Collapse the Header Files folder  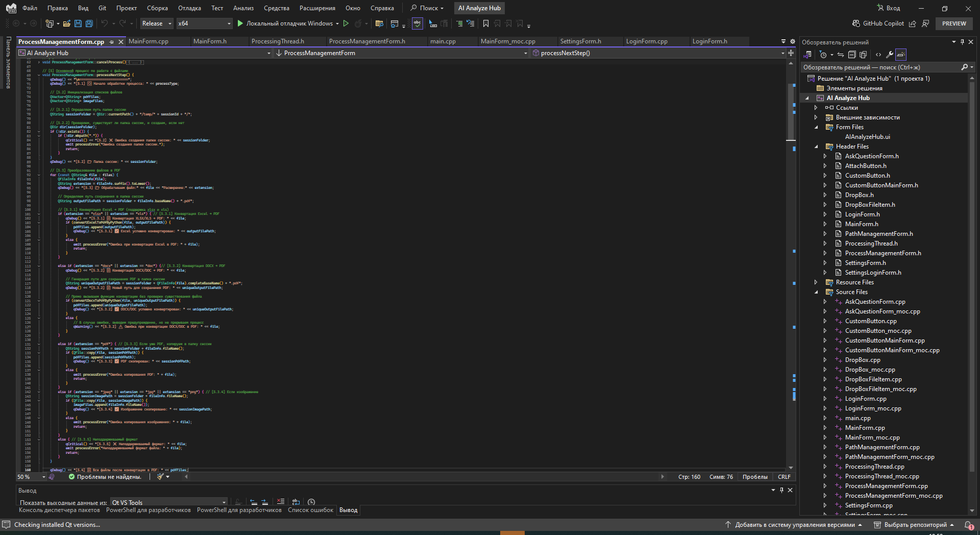click(x=816, y=147)
